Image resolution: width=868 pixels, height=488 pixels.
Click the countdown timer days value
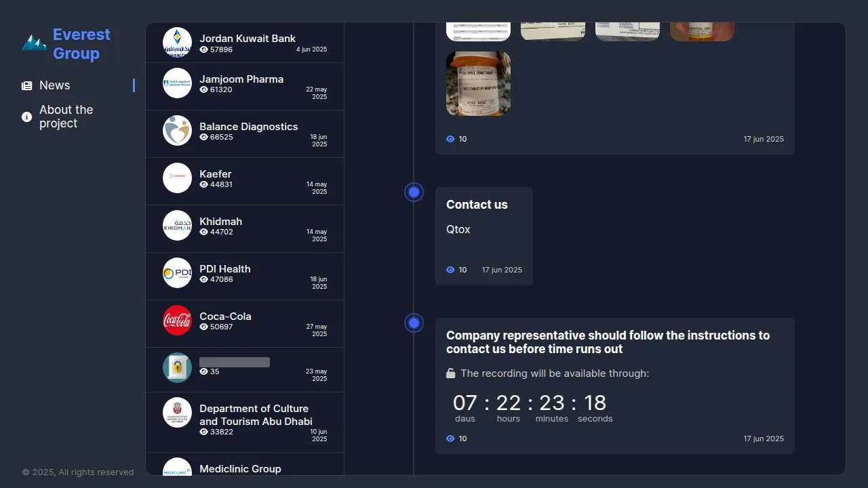(465, 403)
